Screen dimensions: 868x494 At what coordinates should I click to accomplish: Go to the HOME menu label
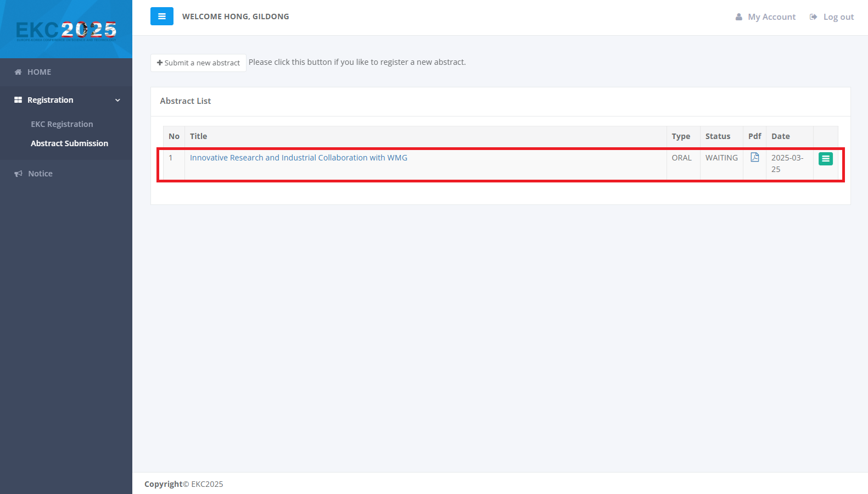click(x=39, y=72)
